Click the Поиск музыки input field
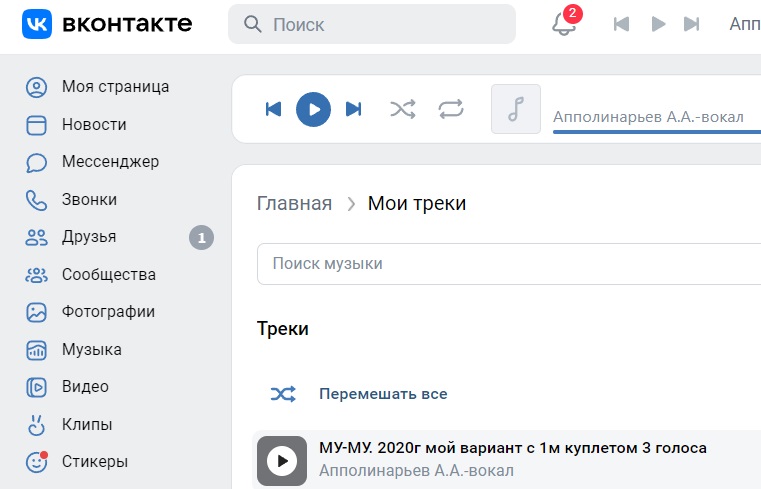761x489 pixels. tap(509, 264)
